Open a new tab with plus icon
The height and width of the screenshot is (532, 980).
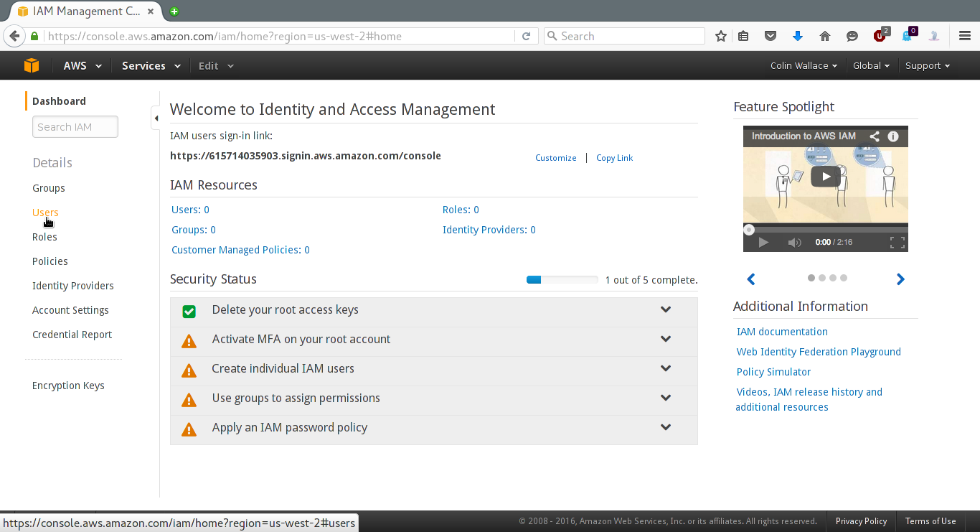coord(174,11)
